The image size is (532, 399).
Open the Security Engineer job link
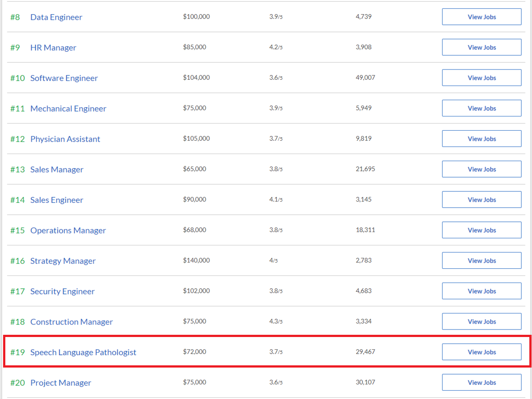coord(63,292)
